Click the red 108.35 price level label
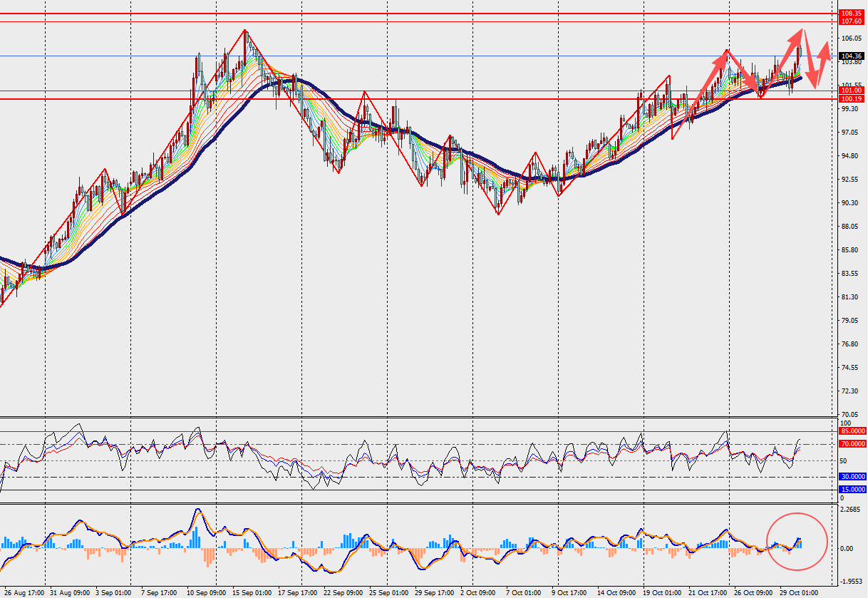 point(853,14)
